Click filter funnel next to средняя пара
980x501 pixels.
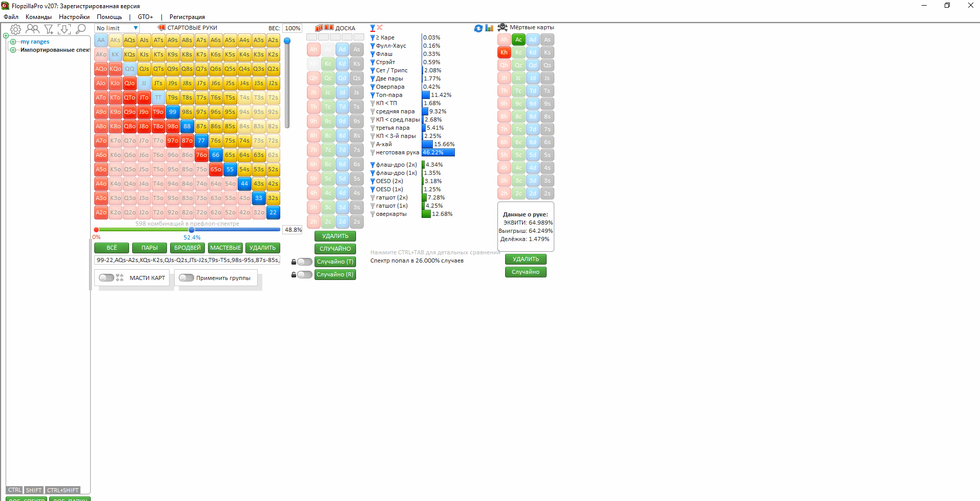pyautogui.click(x=372, y=111)
